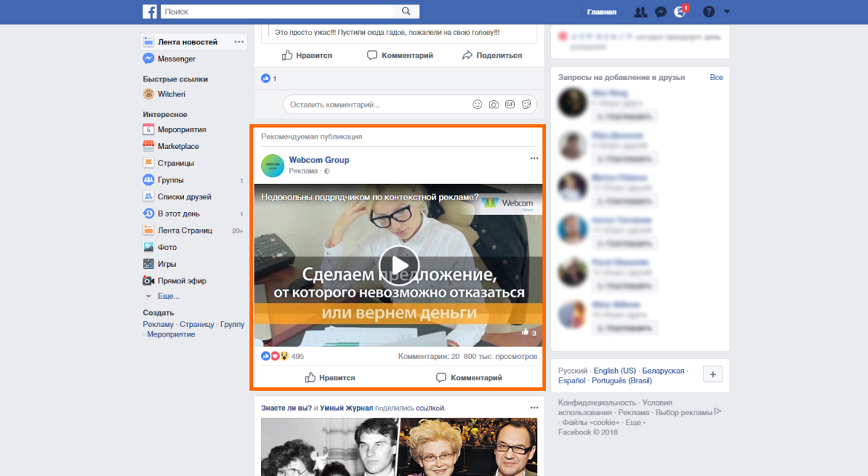This screenshot has width=868, height=476.
Task: Open the help question mark icon
Action: click(708, 12)
